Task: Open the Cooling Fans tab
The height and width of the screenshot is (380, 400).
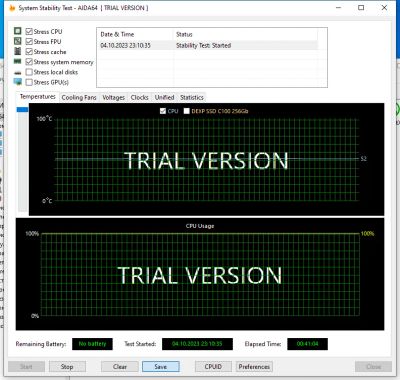Action: (79, 97)
